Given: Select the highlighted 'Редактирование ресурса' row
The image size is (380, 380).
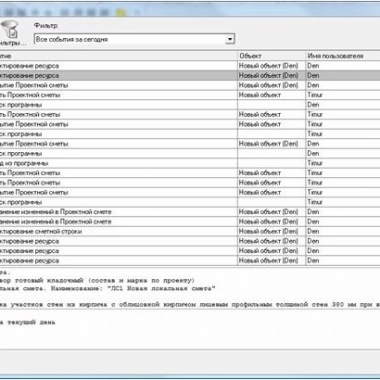Looking at the screenshot, I should click(190, 75).
